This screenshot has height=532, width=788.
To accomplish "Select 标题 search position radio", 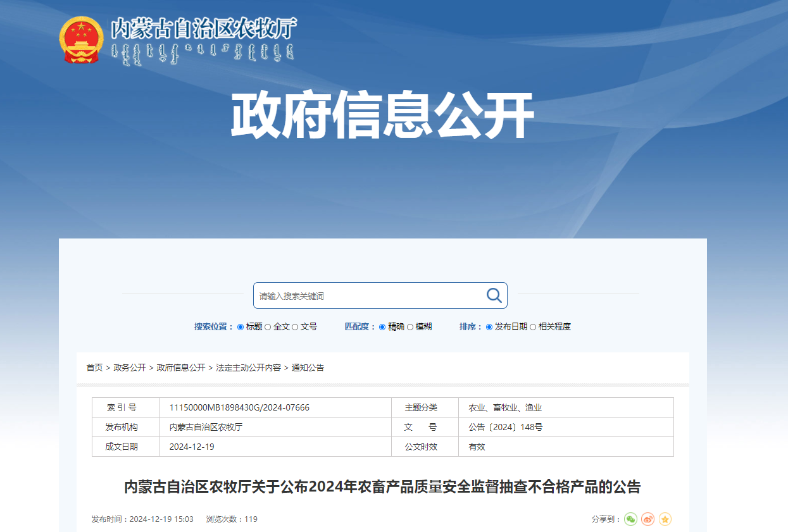I will [241, 327].
